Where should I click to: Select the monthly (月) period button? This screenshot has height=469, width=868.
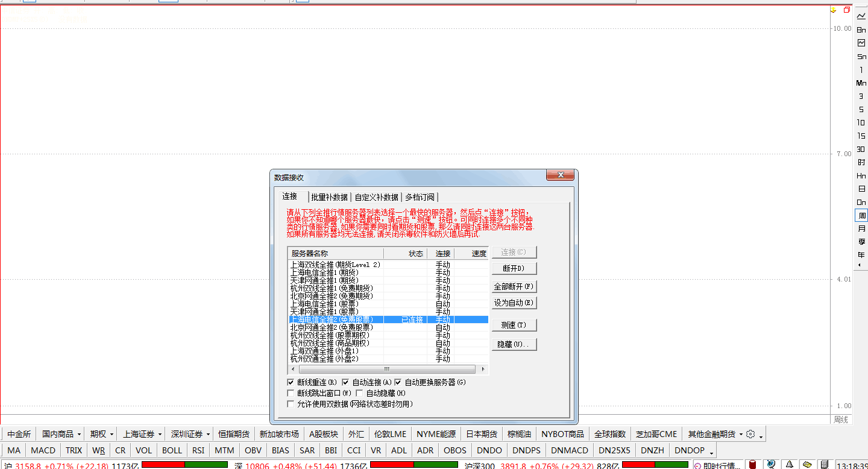(x=861, y=228)
